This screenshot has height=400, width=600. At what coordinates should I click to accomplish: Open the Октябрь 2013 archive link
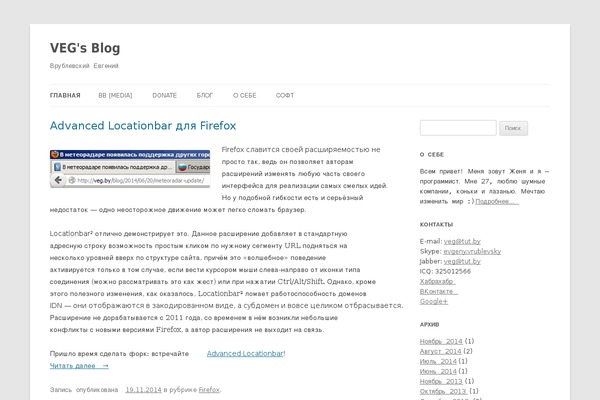(443, 391)
